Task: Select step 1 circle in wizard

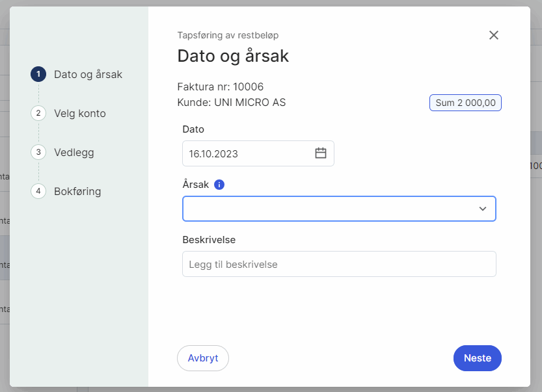Action: coord(38,74)
